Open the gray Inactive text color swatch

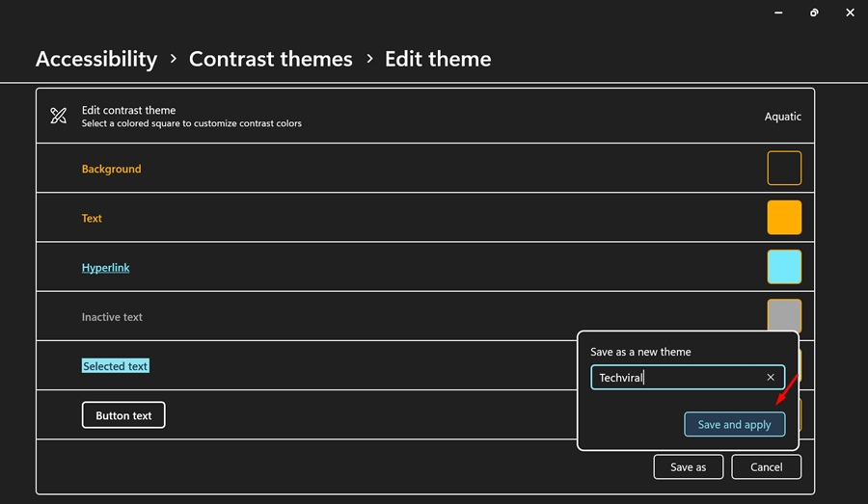(784, 315)
